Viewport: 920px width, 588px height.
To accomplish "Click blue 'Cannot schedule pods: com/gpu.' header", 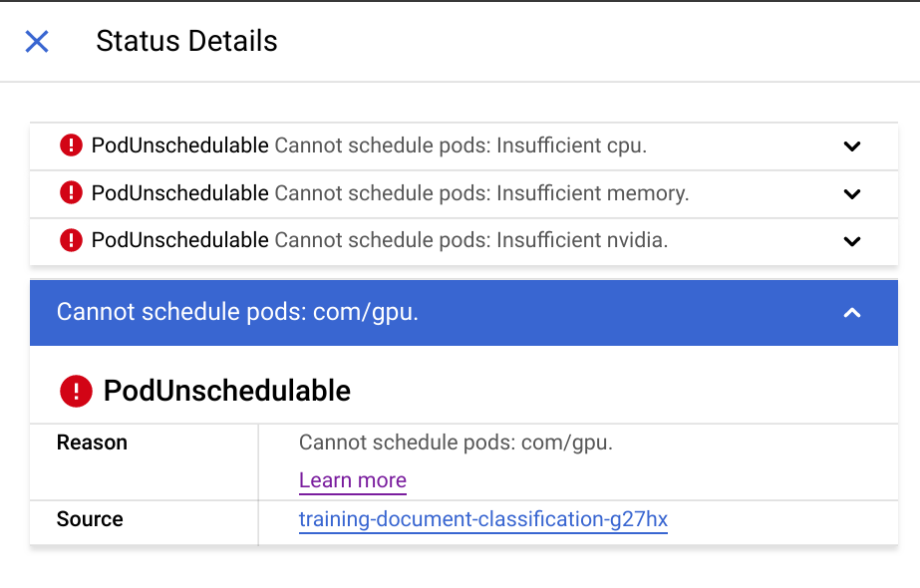I will click(x=237, y=313).
